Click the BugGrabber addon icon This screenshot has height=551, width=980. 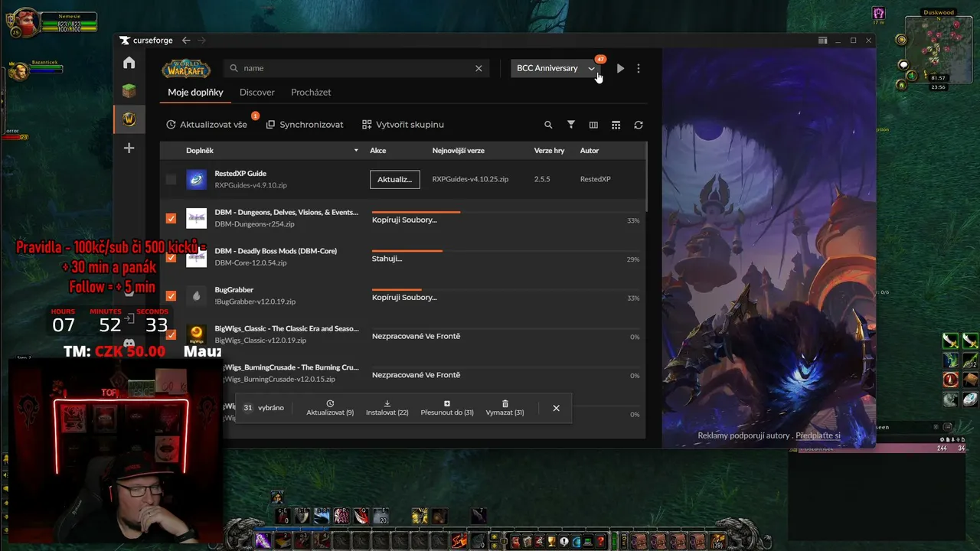(197, 295)
